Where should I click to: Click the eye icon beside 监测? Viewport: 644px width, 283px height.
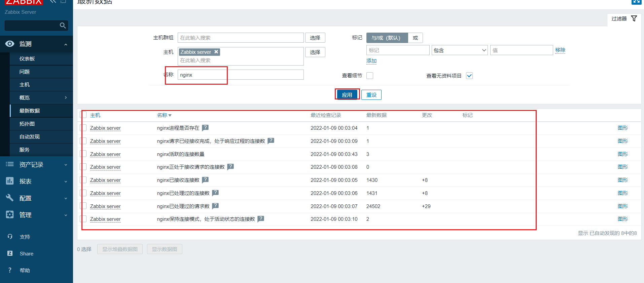pyautogui.click(x=10, y=44)
